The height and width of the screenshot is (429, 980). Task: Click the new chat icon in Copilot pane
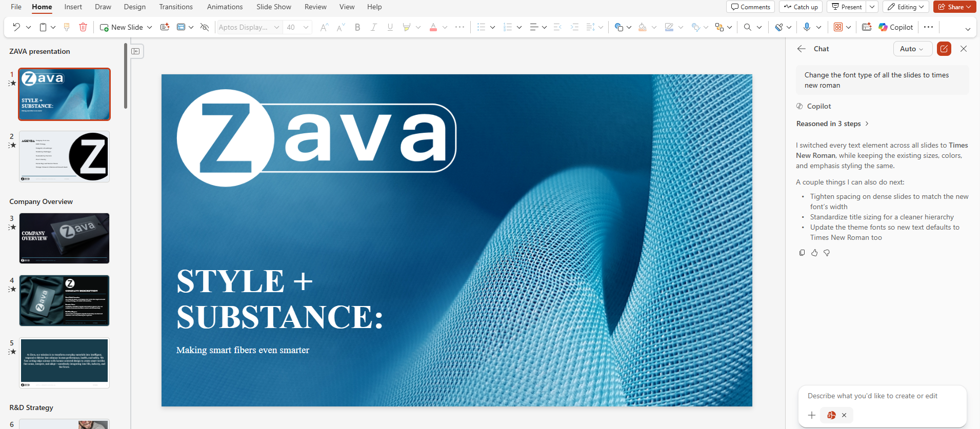point(944,49)
